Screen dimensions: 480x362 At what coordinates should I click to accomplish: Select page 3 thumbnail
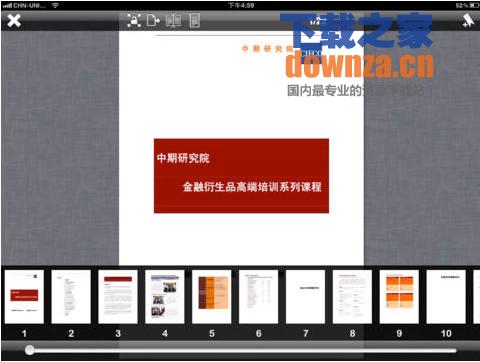point(118,297)
